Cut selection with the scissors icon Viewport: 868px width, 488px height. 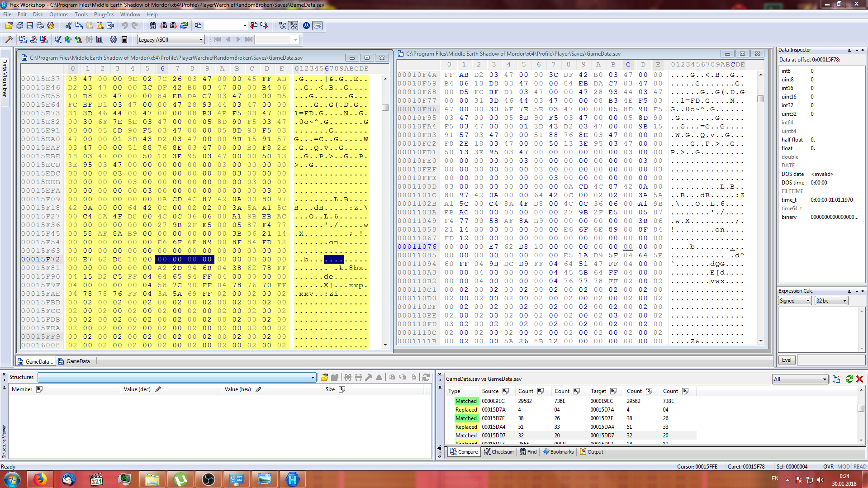tap(68, 26)
